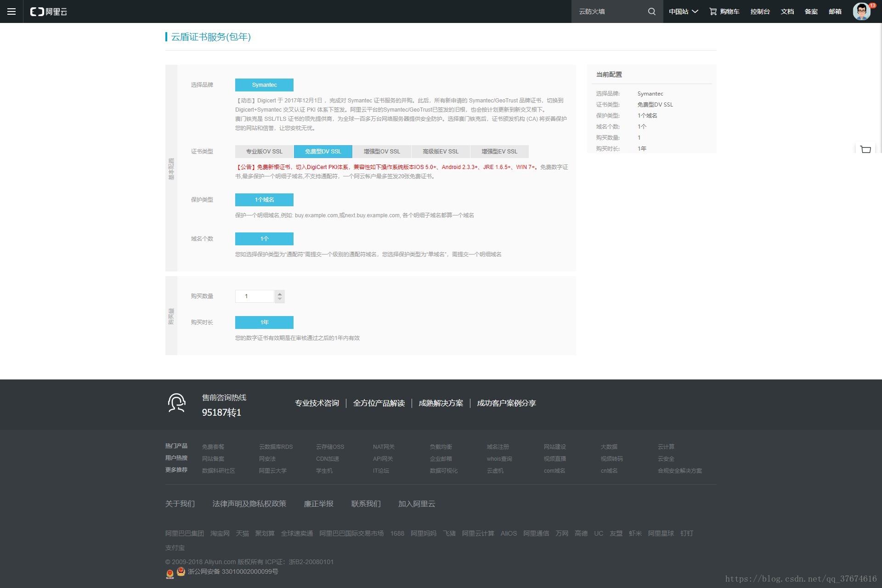Click the customer service headset icon
882x588 pixels.
176,403
